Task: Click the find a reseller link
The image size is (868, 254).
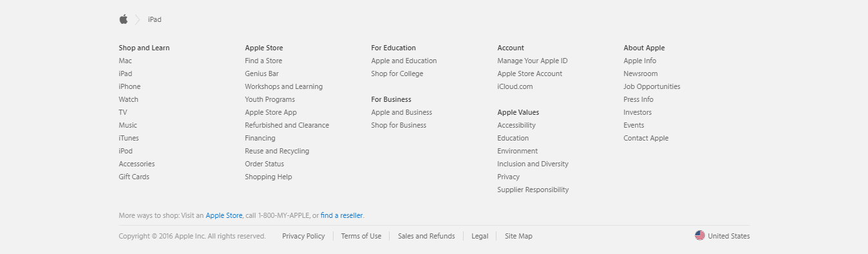Action: 342,215
